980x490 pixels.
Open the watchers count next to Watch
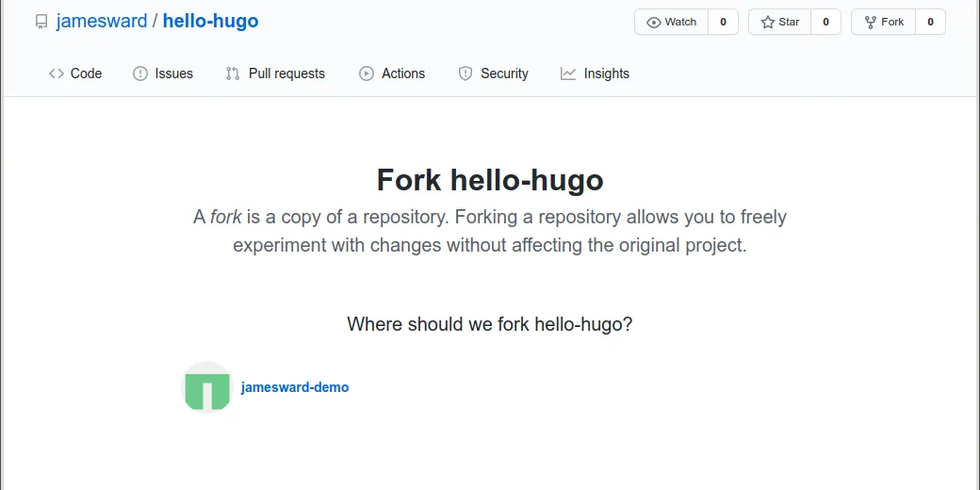[723, 22]
